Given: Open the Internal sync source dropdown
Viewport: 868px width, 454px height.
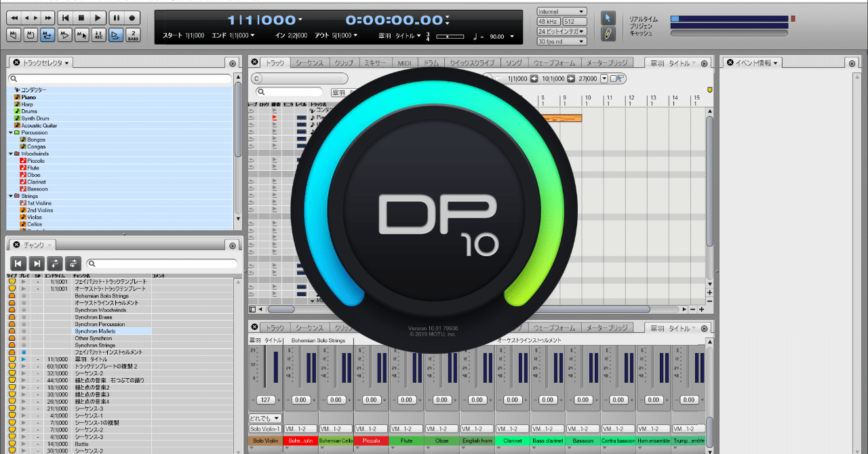Looking at the screenshot, I should (x=561, y=11).
